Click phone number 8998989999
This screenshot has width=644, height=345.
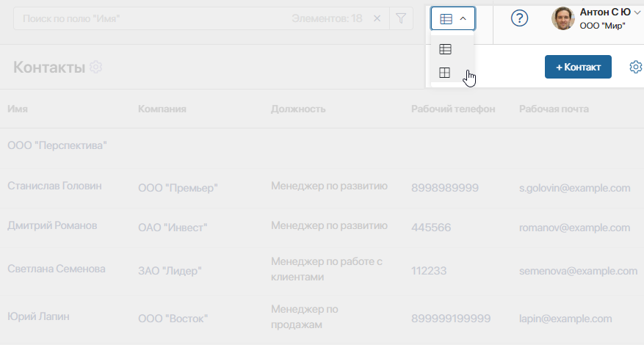click(445, 188)
